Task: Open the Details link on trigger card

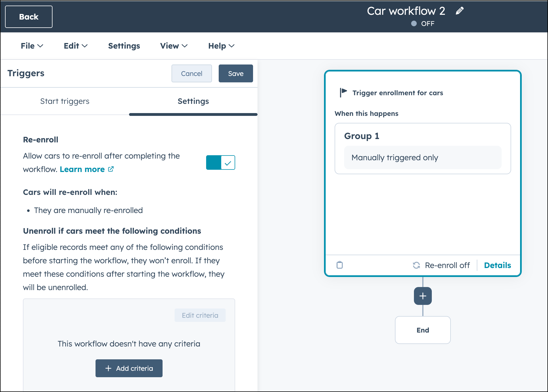Action: point(497,265)
